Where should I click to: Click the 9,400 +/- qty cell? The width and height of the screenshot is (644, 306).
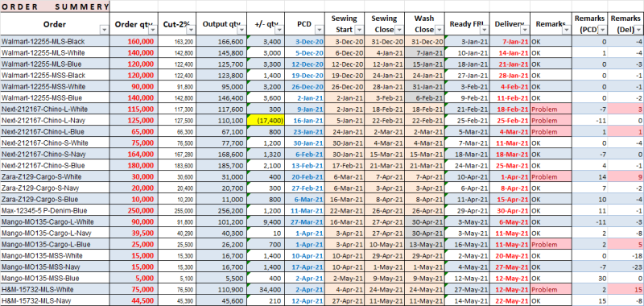pos(266,221)
